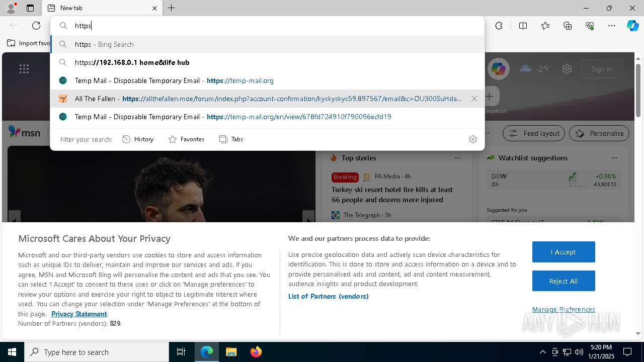
Task: Go to the previous carousel slide
Action: [14, 217]
